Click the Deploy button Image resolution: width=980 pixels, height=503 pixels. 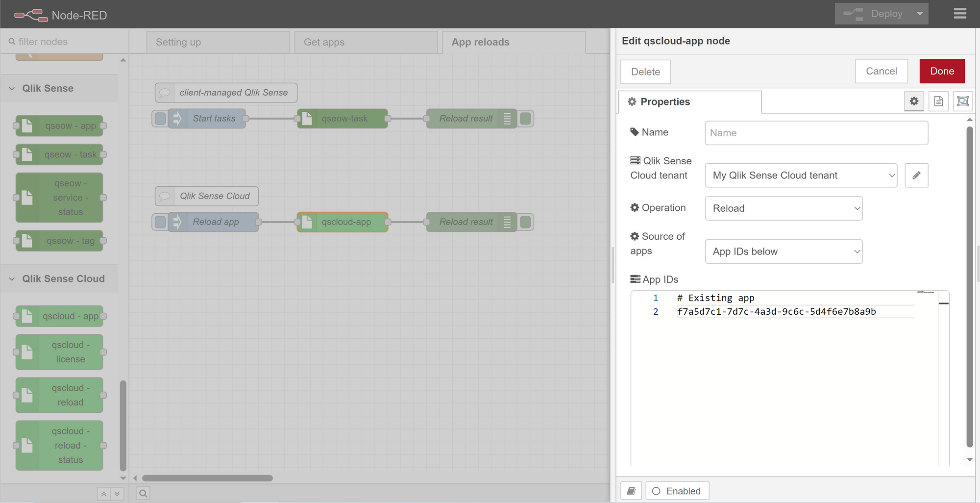click(x=873, y=14)
